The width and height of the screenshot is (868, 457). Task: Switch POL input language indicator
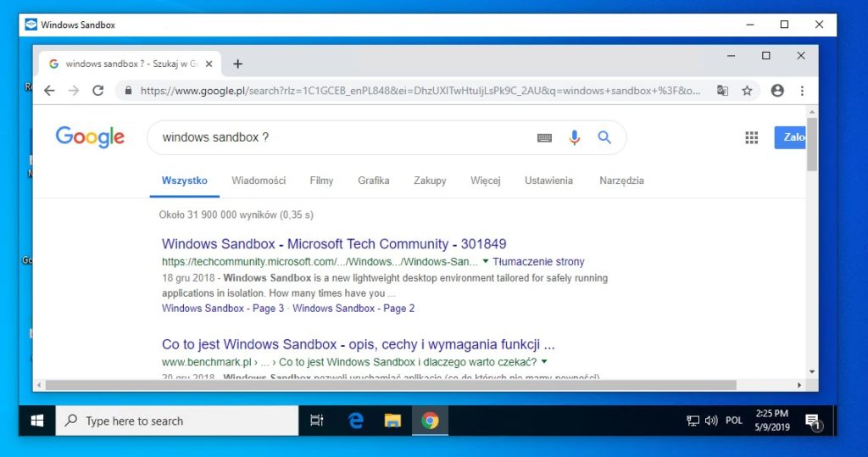tap(734, 421)
